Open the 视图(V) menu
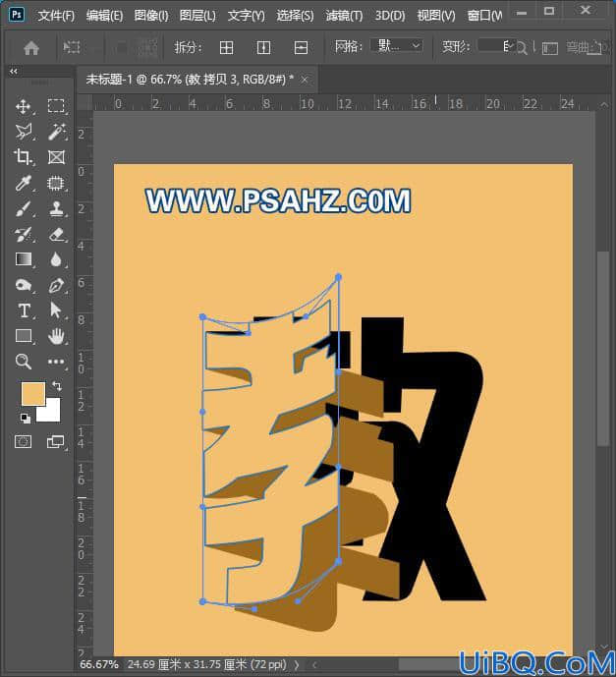 (436, 16)
